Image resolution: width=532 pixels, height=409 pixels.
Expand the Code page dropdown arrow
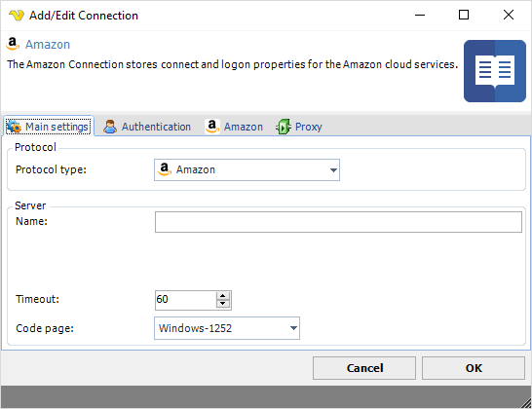293,328
